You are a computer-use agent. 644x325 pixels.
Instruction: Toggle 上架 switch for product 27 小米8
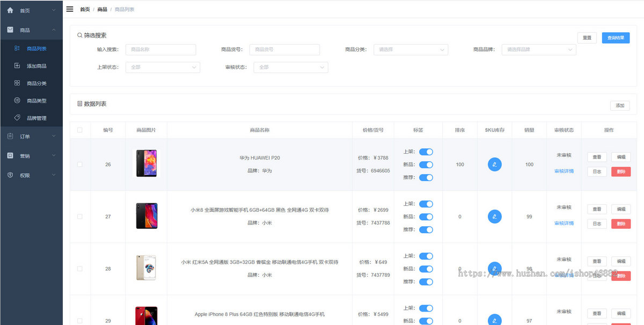[x=426, y=204]
